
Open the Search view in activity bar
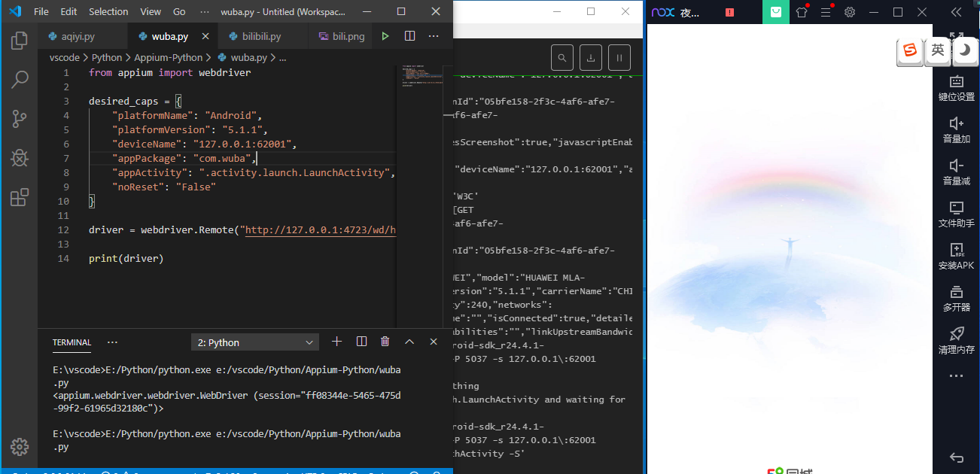click(19, 79)
